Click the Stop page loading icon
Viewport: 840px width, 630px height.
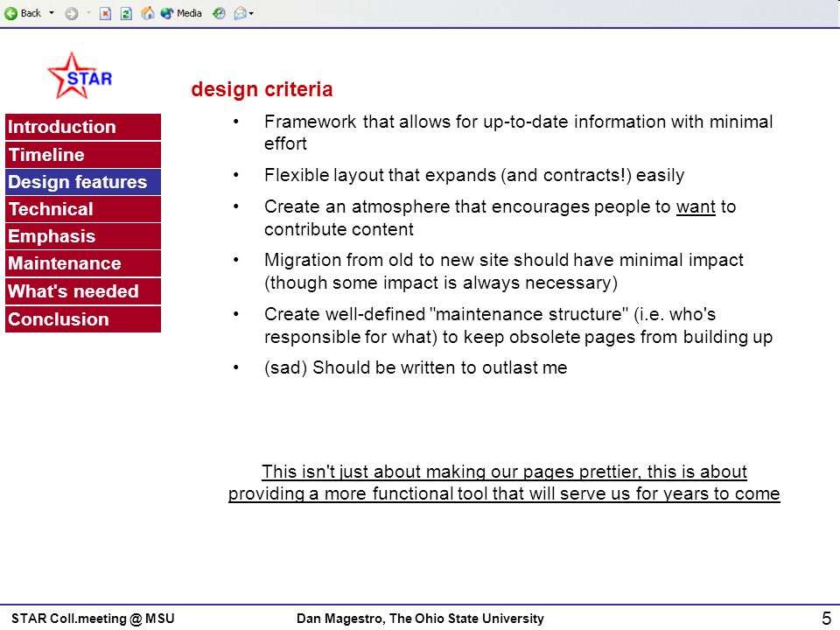pos(106,13)
